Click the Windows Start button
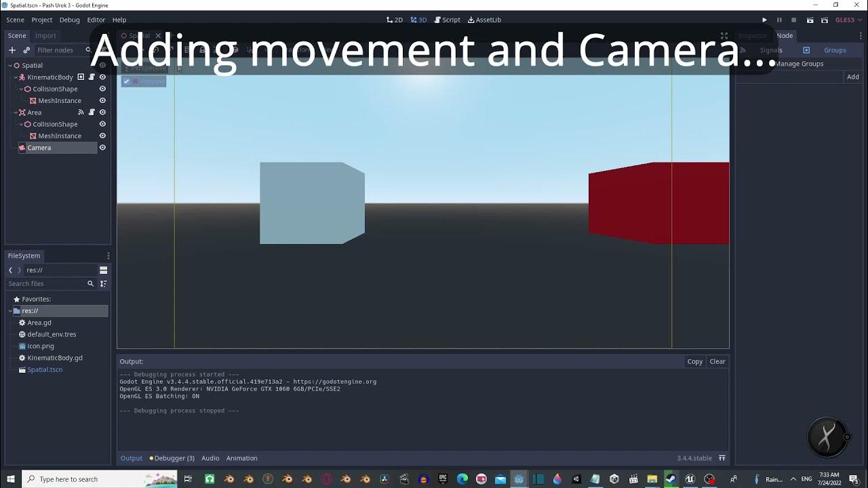 tap(11, 479)
